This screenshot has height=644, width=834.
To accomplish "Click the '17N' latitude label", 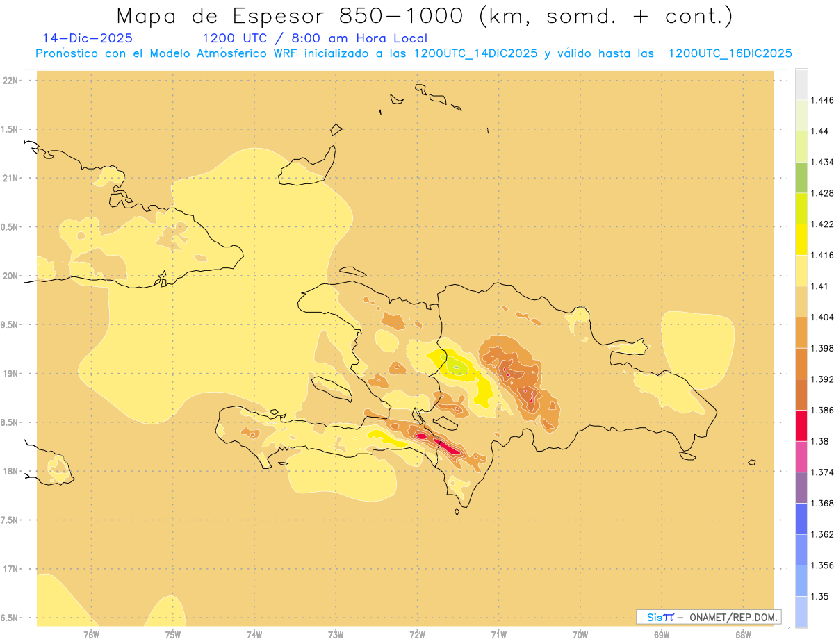I will [x=11, y=569].
